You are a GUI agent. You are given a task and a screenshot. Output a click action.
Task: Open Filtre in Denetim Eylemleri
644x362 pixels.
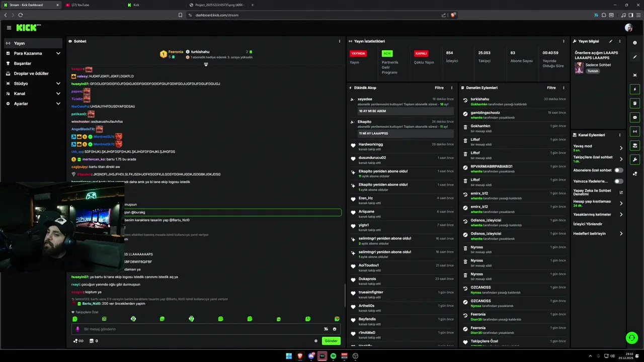coord(551,87)
